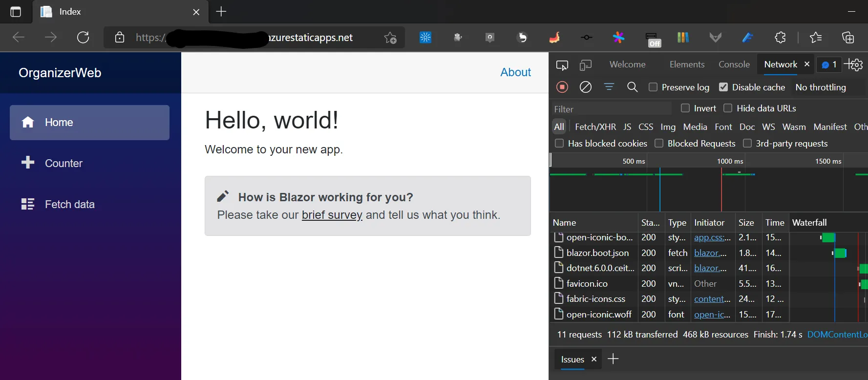This screenshot has width=868, height=380.
Task: Filter requests by Fetch/XHR
Action: click(595, 127)
